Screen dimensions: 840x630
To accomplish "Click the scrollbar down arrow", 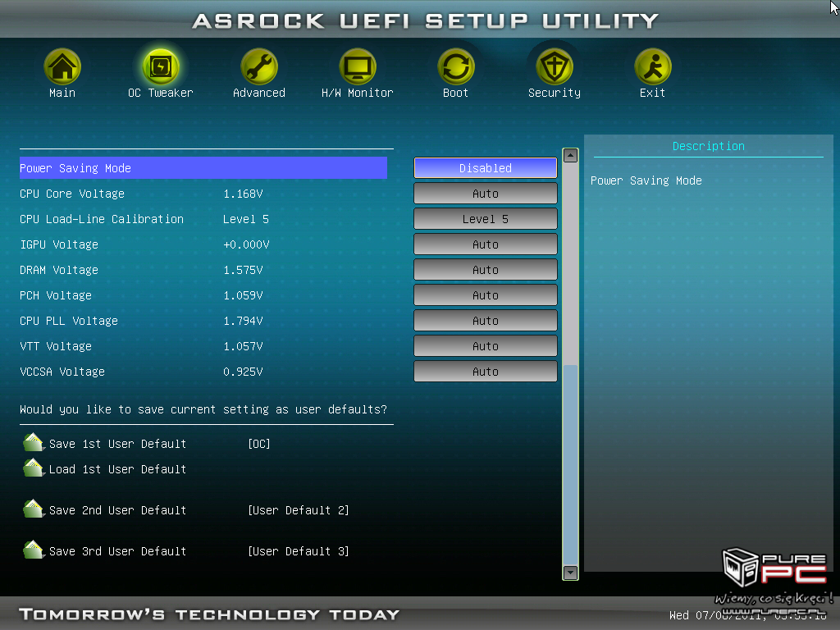I will [x=571, y=573].
